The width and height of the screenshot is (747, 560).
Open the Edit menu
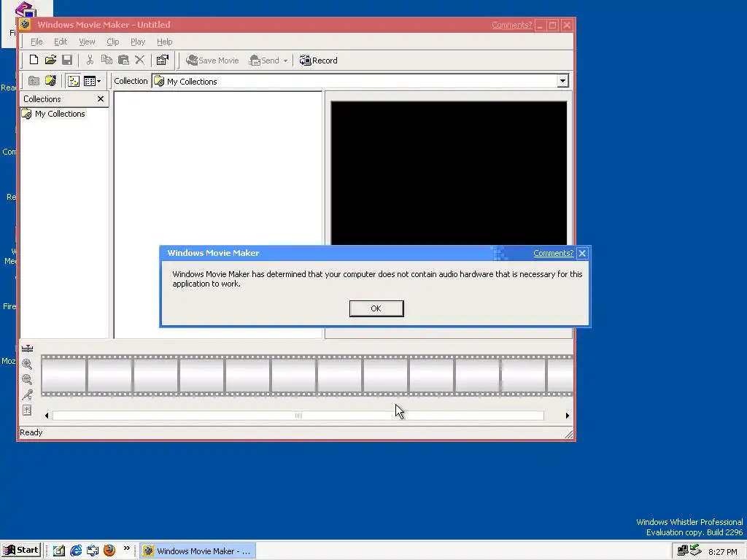[x=61, y=42]
